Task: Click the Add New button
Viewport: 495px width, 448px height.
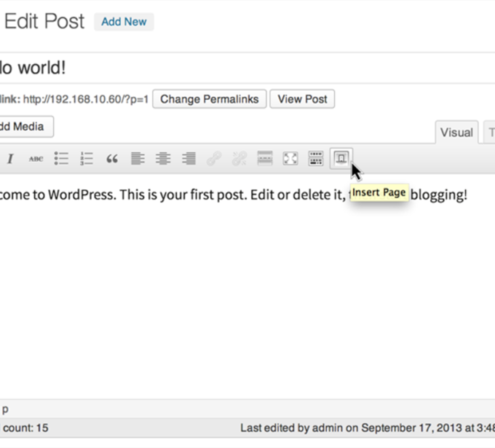Action: tap(124, 22)
